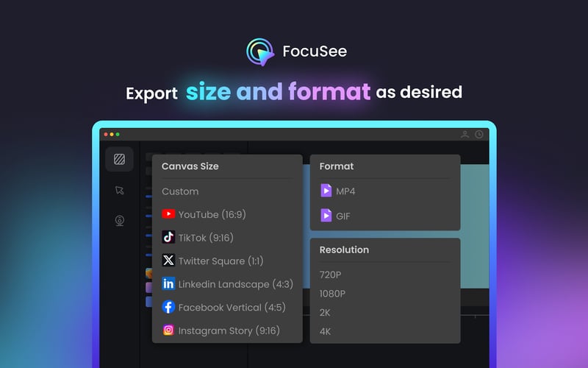Screen dimensions: 588x368
Task: Click the Canvas Size panel heading
Action: pyautogui.click(x=190, y=166)
